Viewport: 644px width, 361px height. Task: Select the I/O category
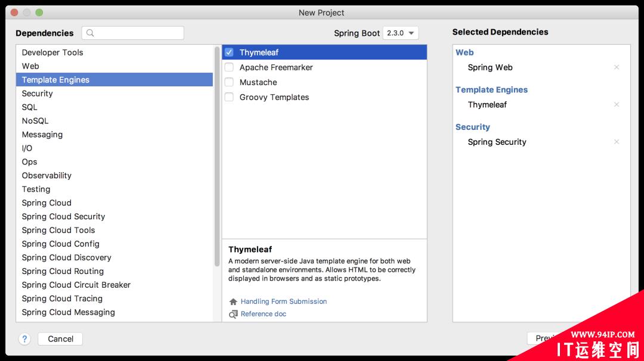coord(114,148)
